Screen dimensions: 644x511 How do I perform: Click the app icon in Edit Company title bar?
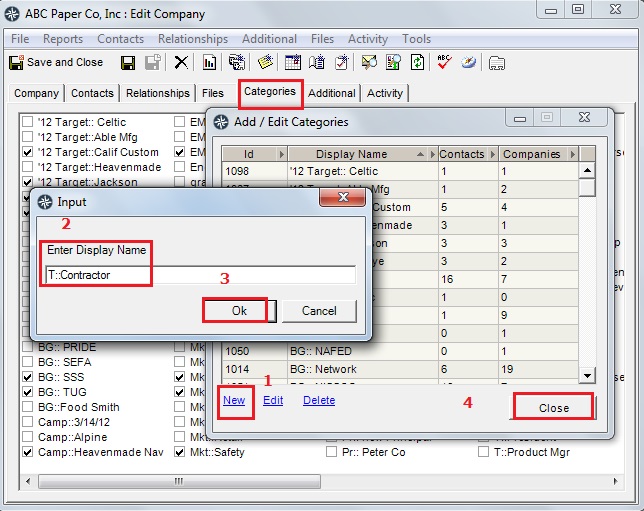(x=12, y=14)
